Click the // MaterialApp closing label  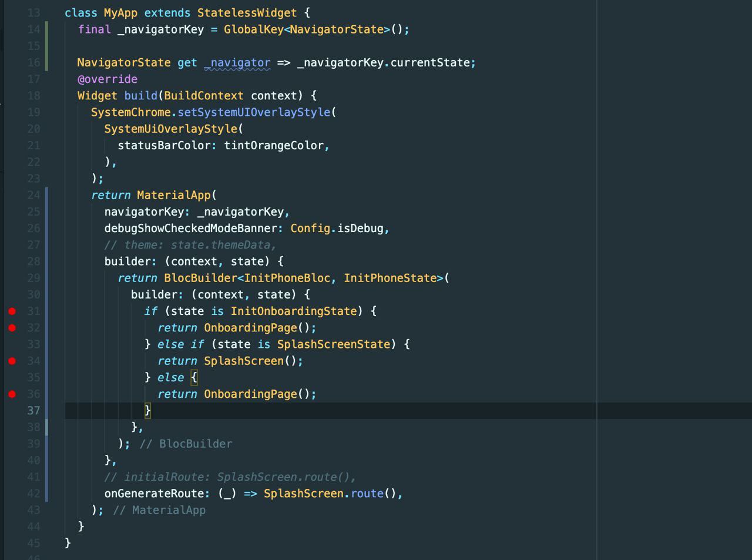pyautogui.click(x=159, y=510)
